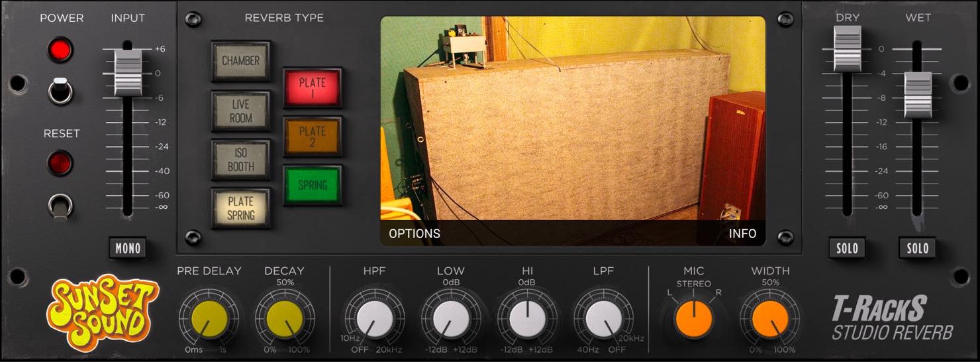Solo the Dry signal
This screenshot has width=980, height=362.
[x=847, y=249]
